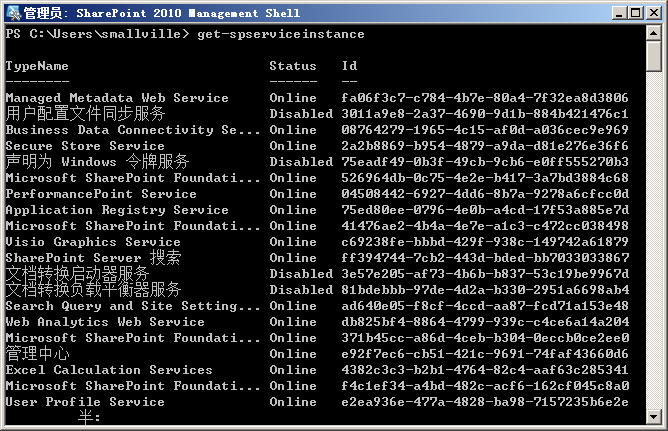
Task: Click Id fa06f3c7-c784-4b7e-80a4-7f32ea8d3806
Action: pyautogui.click(x=485, y=98)
